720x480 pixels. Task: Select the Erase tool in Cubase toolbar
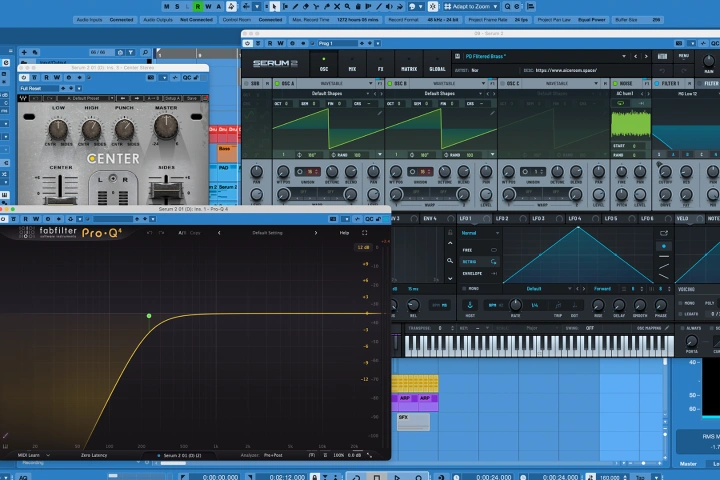pos(306,6)
